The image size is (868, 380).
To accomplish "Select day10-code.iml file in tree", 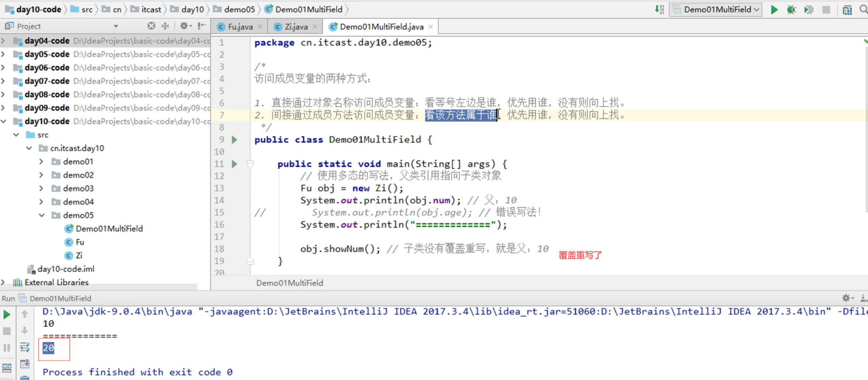I will (61, 269).
